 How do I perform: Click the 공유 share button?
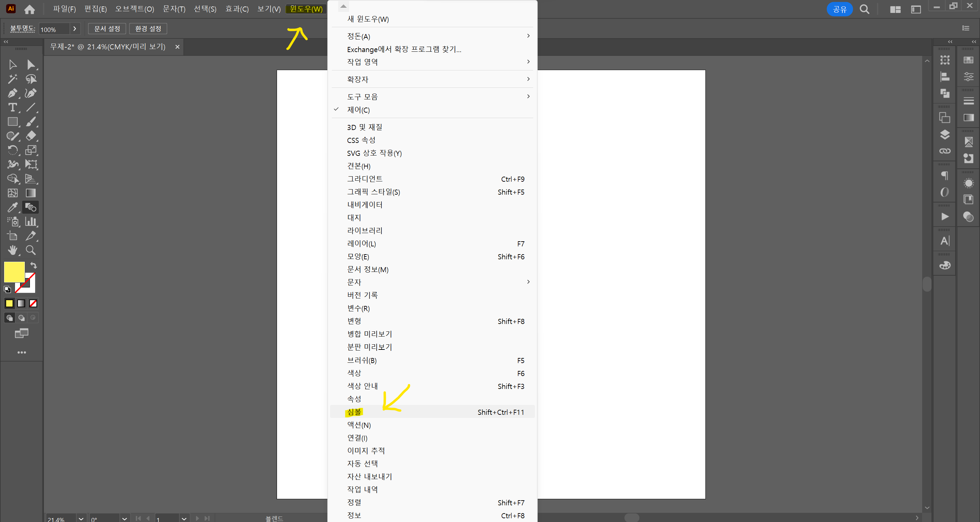839,9
